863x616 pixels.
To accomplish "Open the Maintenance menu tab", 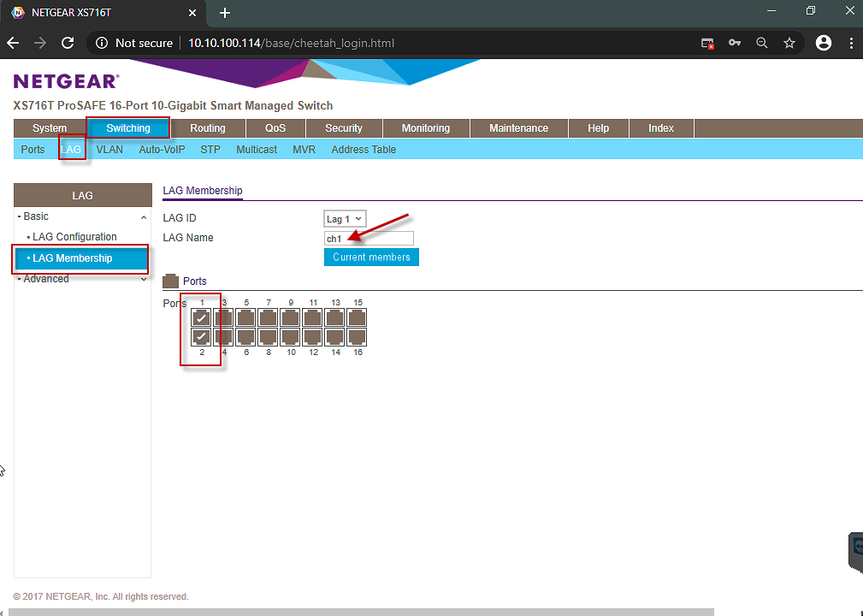I will pyautogui.click(x=518, y=128).
